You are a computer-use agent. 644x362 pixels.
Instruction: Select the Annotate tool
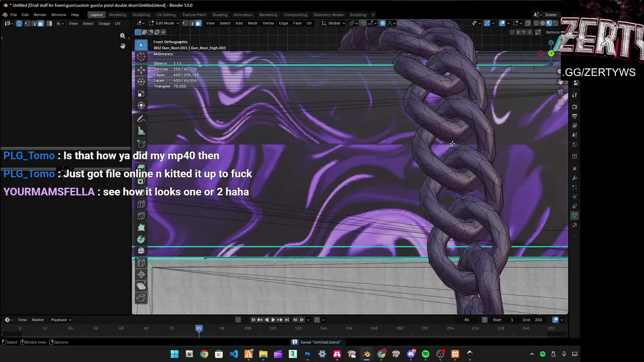tap(141, 119)
